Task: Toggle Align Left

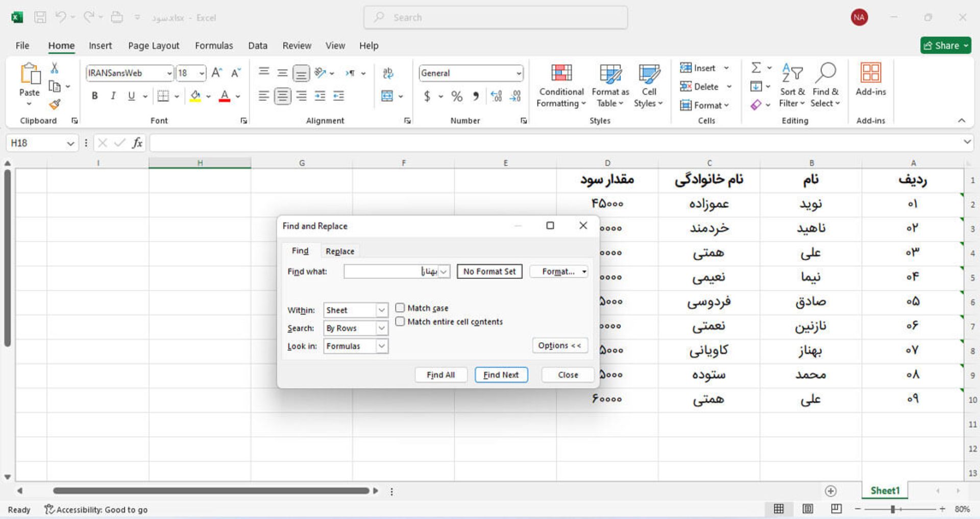Action: pyautogui.click(x=263, y=96)
